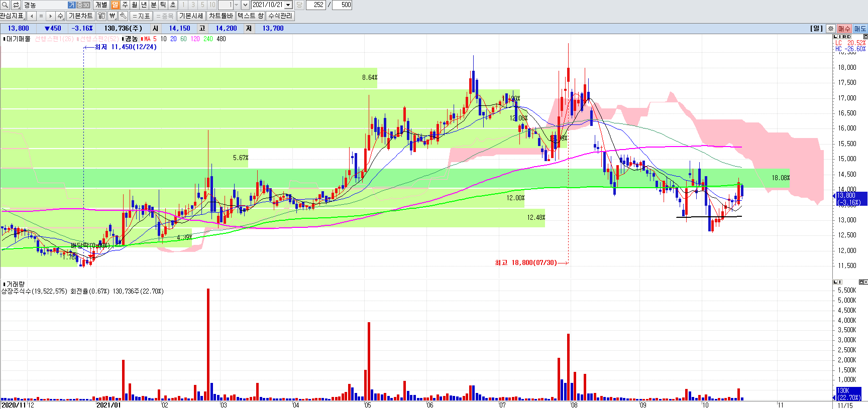Click the L scale button on price axis
868x409 pixels.
point(835,37)
